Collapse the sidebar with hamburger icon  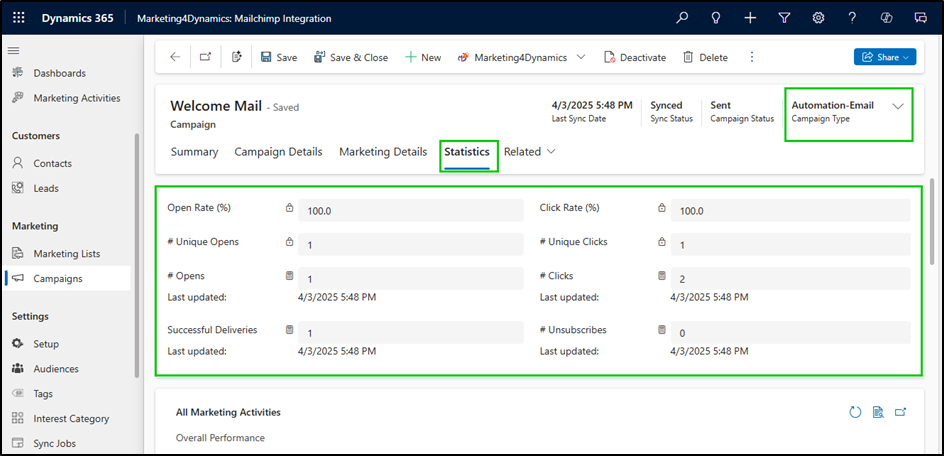pyautogui.click(x=13, y=51)
